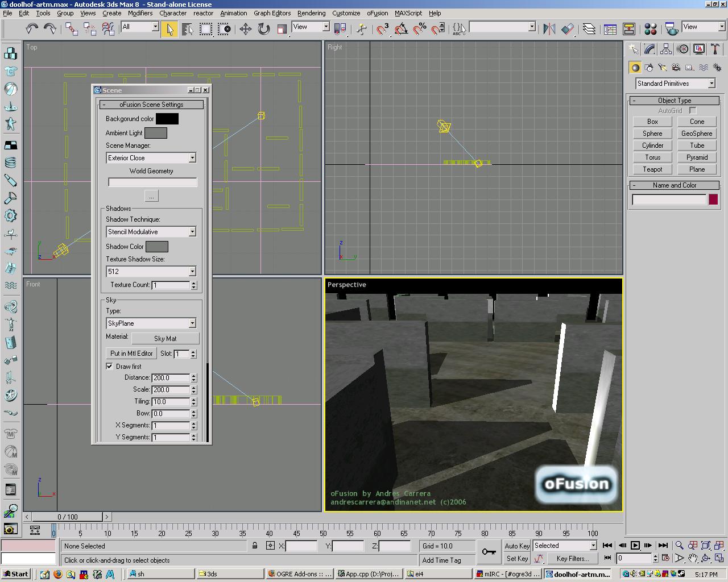Click the GeoSphere primitive button
The image size is (728, 582).
(697, 134)
